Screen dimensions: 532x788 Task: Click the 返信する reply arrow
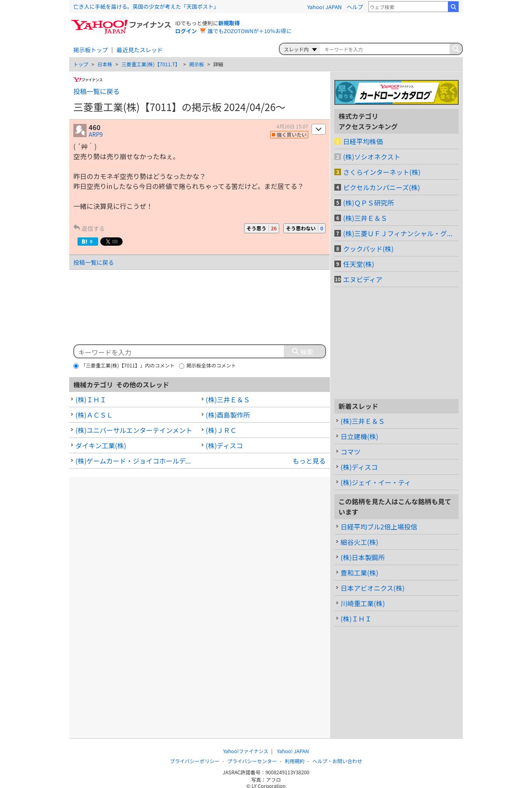point(89,228)
